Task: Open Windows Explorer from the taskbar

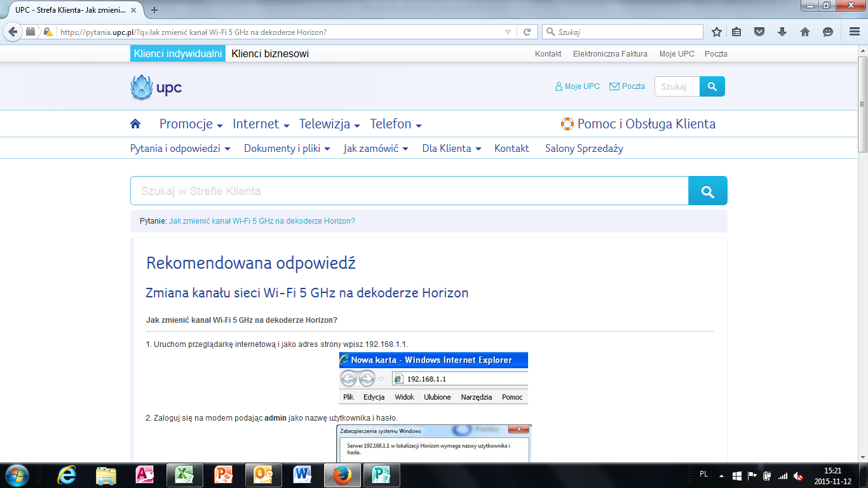Action: click(106, 475)
